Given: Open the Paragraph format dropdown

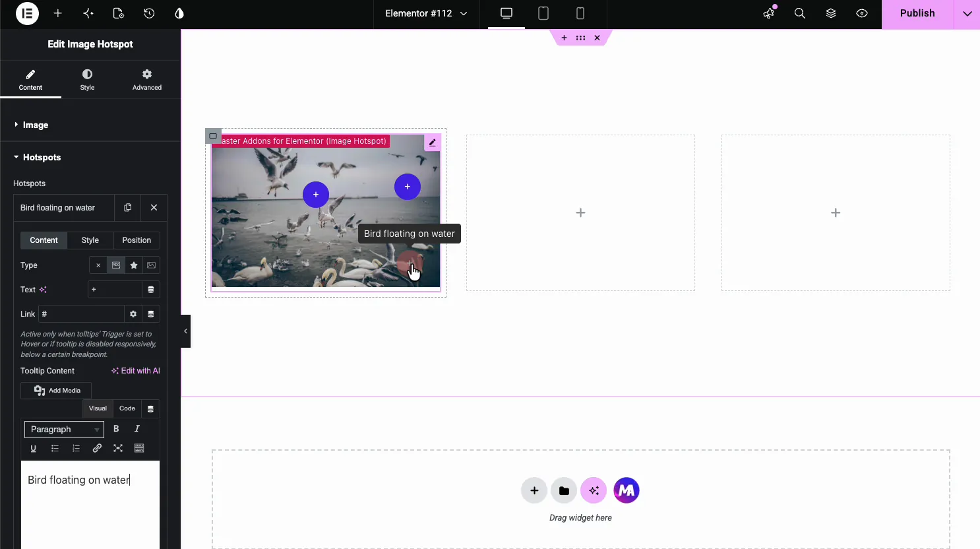Looking at the screenshot, I should click(x=64, y=430).
